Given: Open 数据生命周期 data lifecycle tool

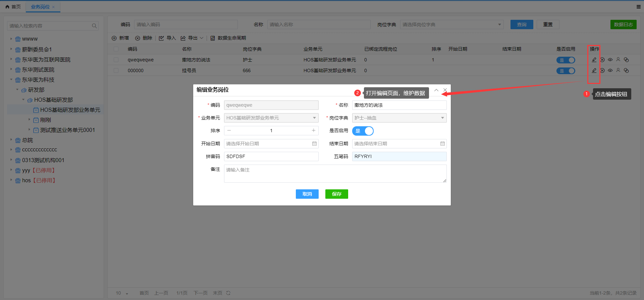Looking at the screenshot, I should [228, 38].
